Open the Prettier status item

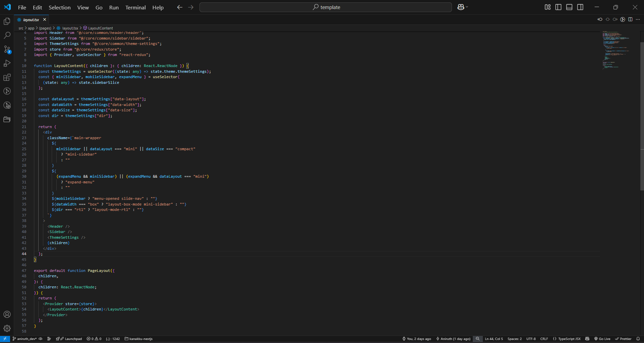click(623, 339)
